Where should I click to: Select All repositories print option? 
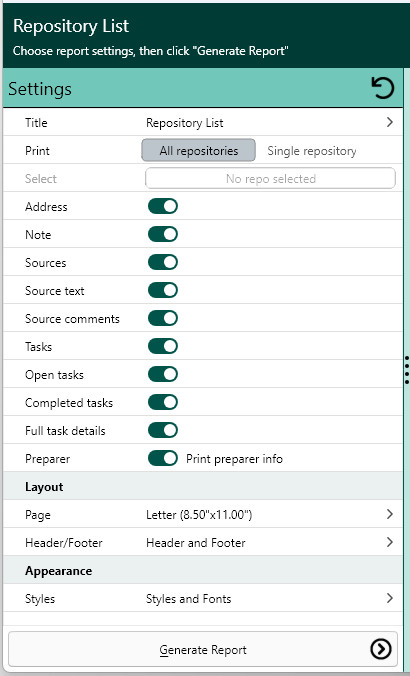pyautogui.click(x=198, y=150)
